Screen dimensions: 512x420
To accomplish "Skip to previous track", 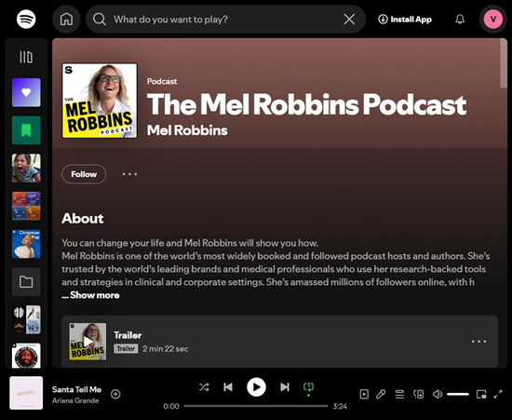I will pos(228,387).
